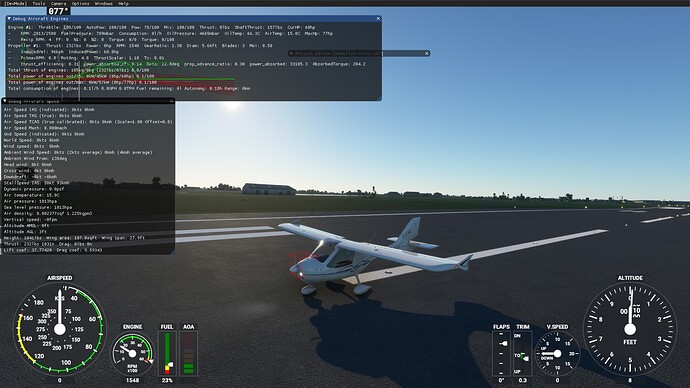Open the Tools menu
690x388 pixels.
(39, 3)
